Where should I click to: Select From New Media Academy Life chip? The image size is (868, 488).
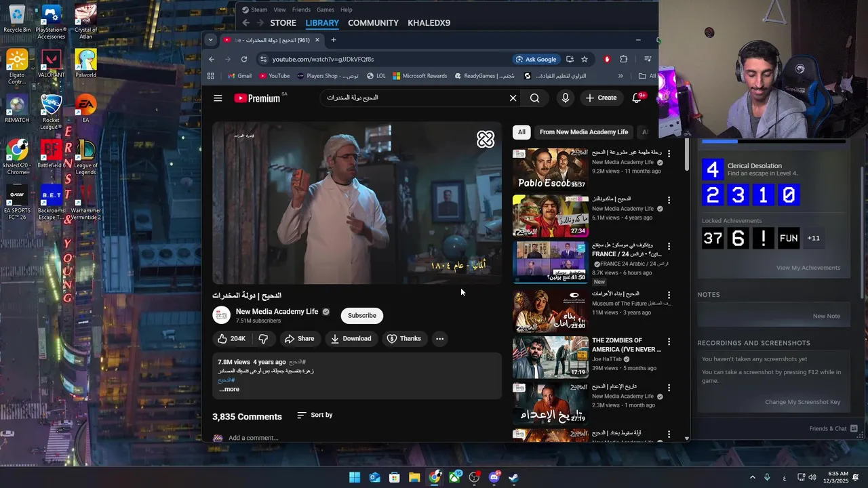click(584, 132)
